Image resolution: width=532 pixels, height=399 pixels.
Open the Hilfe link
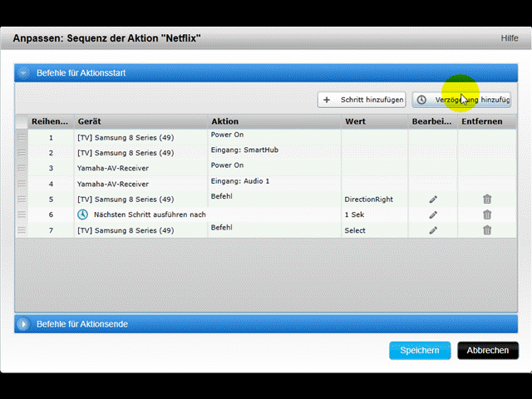click(x=509, y=38)
